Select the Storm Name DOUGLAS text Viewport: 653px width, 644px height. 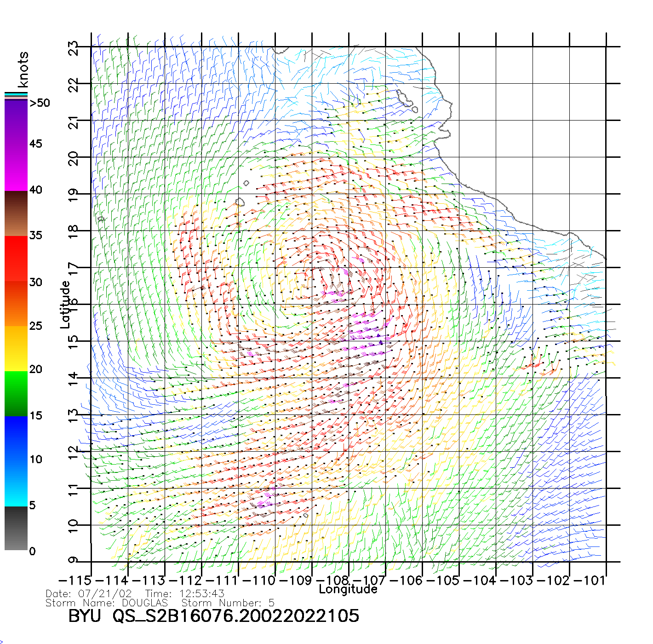107,603
